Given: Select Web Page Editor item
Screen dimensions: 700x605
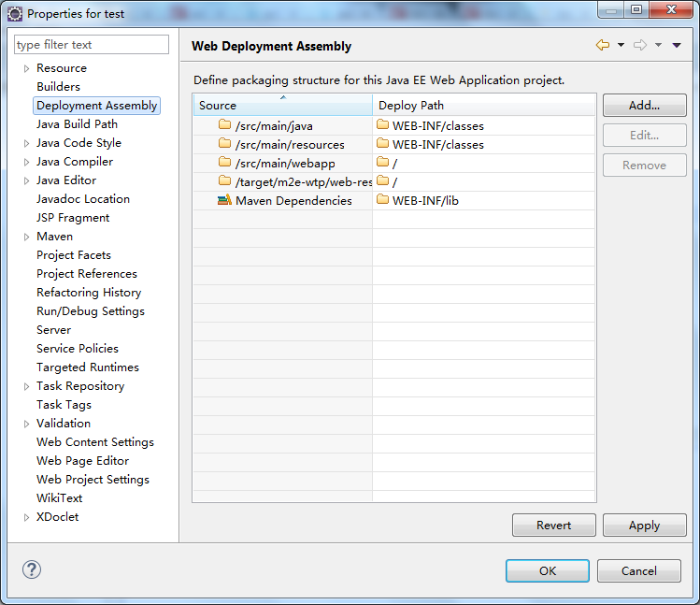Looking at the screenshot, I should (82, 461).
